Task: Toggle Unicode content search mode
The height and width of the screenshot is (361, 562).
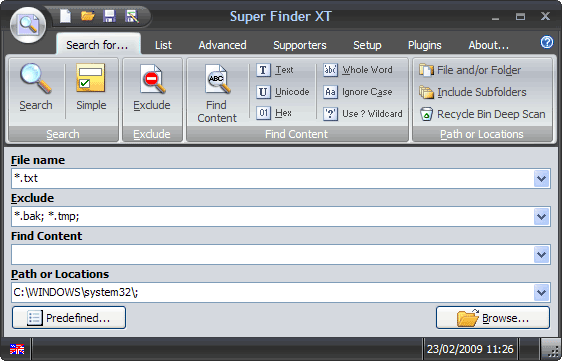Action: 283,92
